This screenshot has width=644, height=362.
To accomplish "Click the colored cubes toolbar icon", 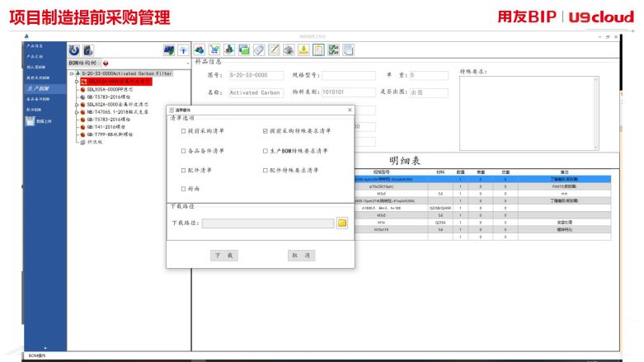I will (x=200, y=50).
